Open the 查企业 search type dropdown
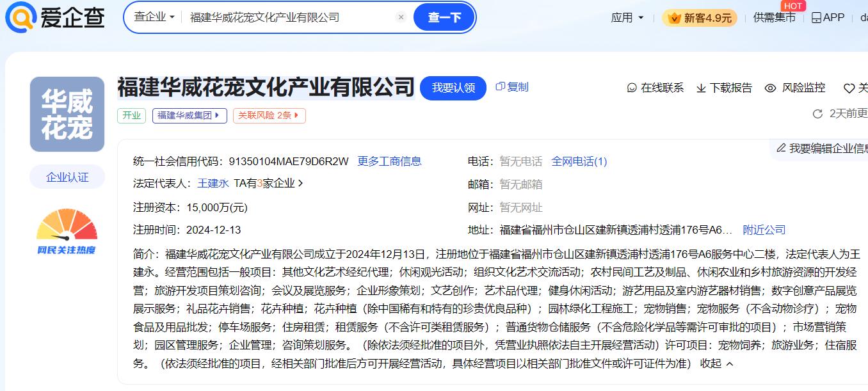Image resolution: width=868 pixels, height=391 pixels. (154, 17)
